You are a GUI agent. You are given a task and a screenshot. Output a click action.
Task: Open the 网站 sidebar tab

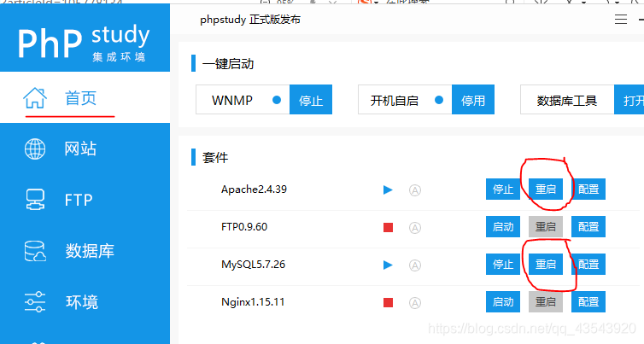85,149
